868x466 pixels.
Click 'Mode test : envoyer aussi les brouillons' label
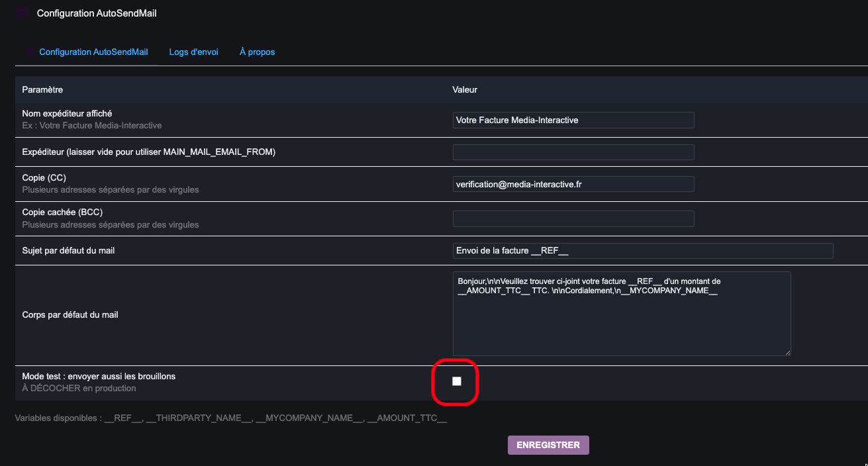tap(99, 377)
